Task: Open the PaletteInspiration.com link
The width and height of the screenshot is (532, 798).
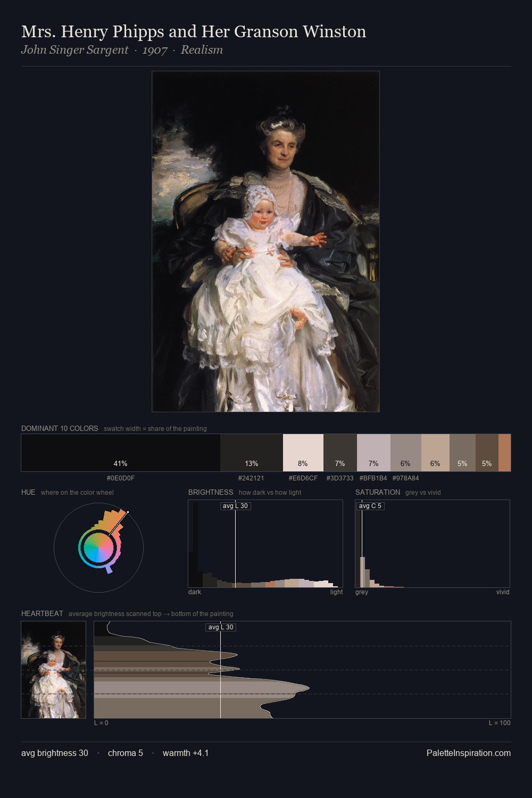Action: [469, 753]
